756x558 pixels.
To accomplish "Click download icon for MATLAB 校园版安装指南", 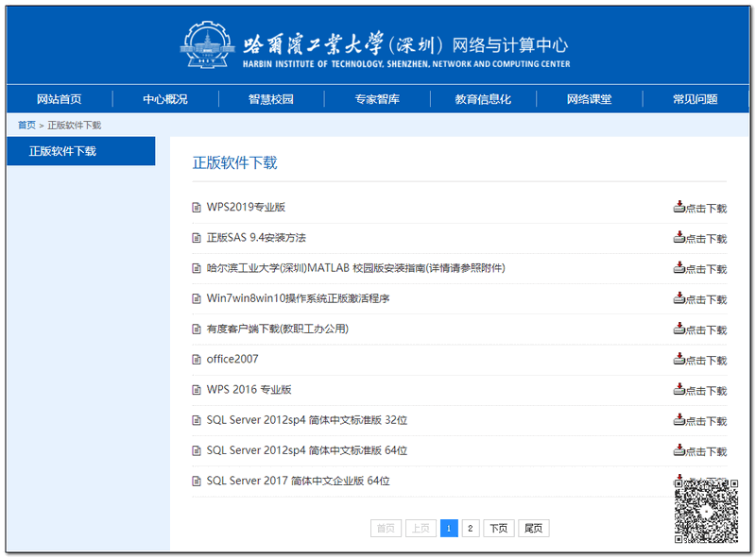I will [x=679, y=267].
